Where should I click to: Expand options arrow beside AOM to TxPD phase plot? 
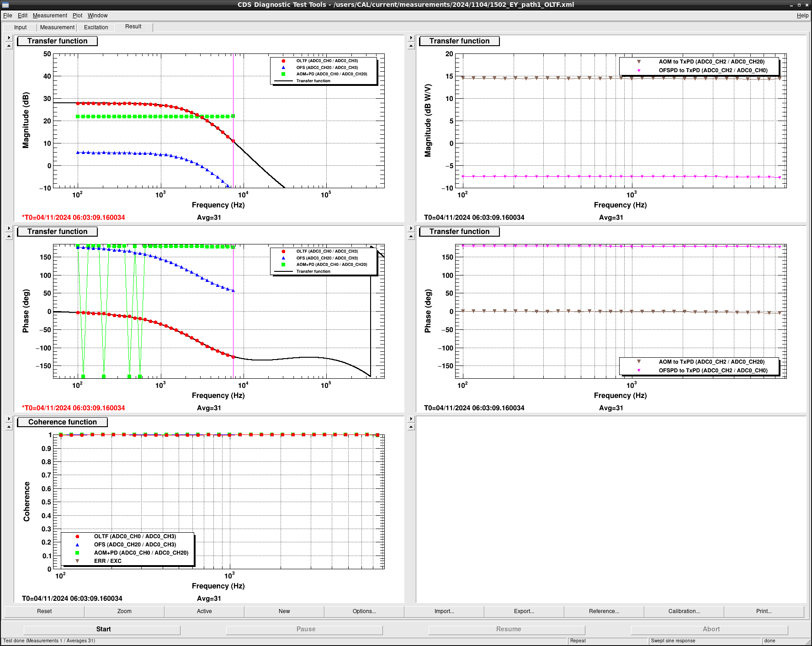point(411,228)
